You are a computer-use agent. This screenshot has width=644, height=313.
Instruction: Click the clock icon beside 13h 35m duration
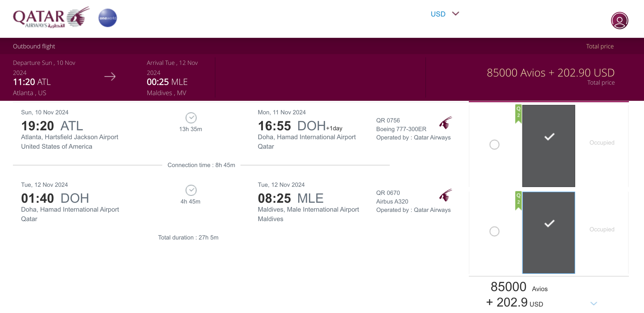(x=191, y=118)
